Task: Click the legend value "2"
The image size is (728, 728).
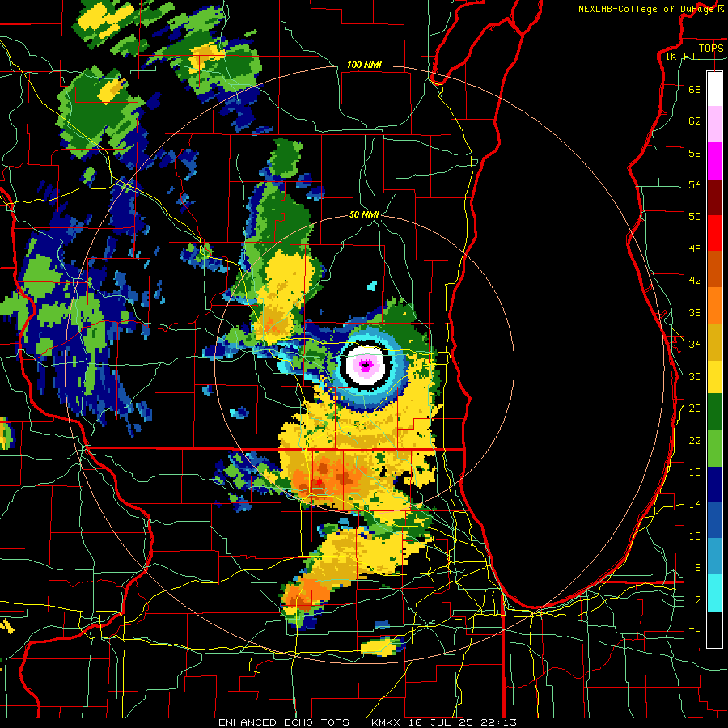Action: 697,600
